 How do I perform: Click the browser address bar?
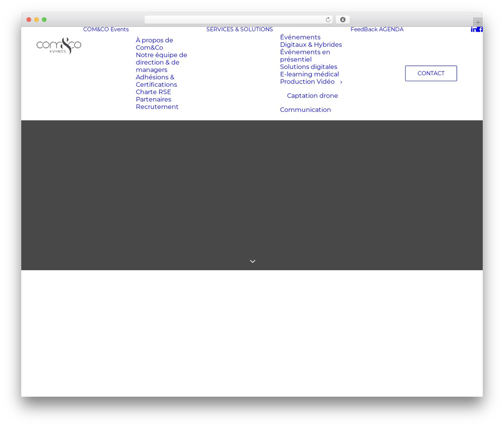pyautogui.click(x=239, y=20)
